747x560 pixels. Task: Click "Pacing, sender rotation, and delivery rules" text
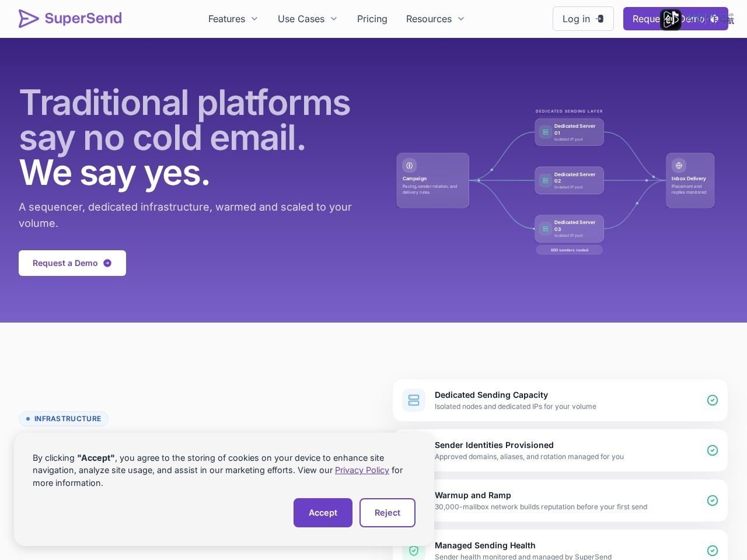[x=430, y=189]
